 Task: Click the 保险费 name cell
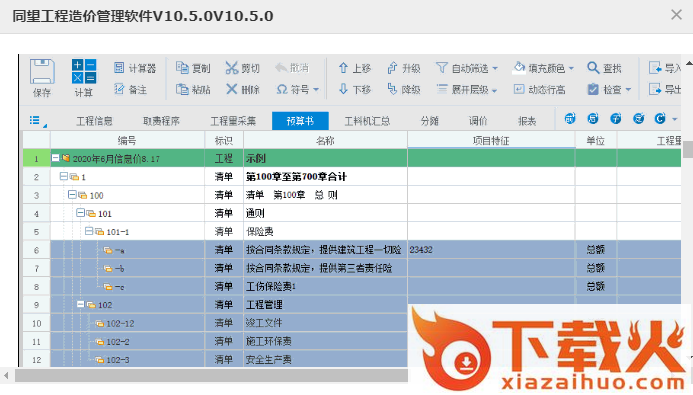325,232
